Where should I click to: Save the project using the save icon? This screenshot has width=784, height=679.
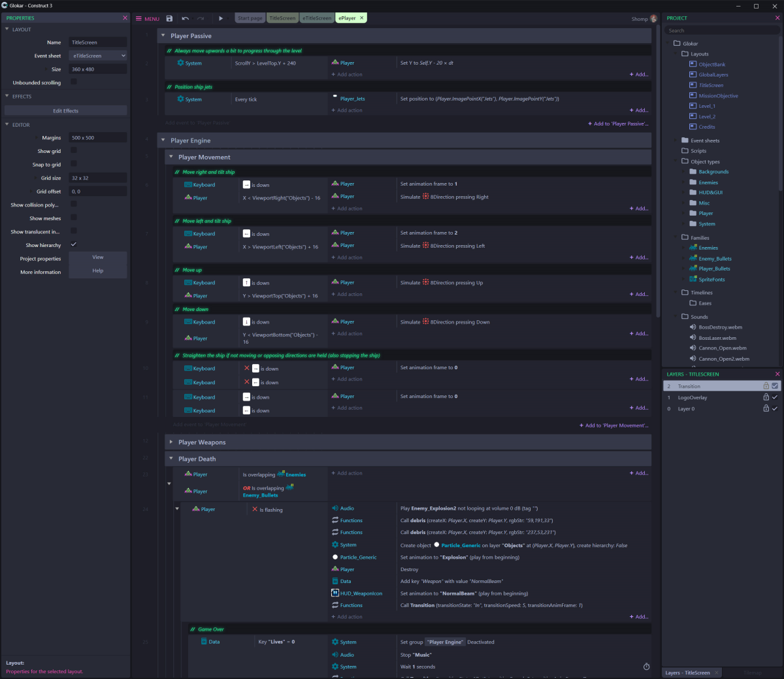point(169,18)
